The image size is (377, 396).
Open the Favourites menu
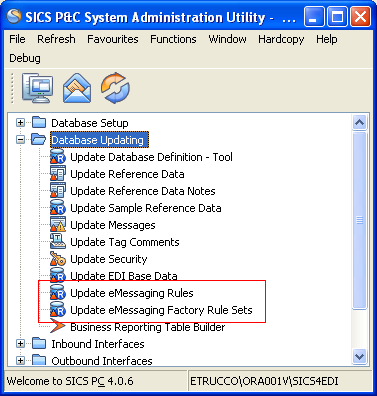113,39
